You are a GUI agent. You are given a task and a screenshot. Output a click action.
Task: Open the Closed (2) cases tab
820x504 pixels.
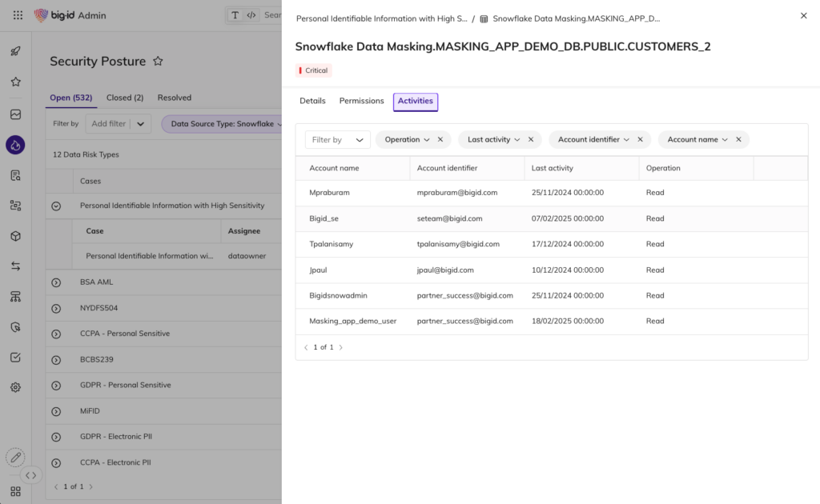tap(124, 98)
